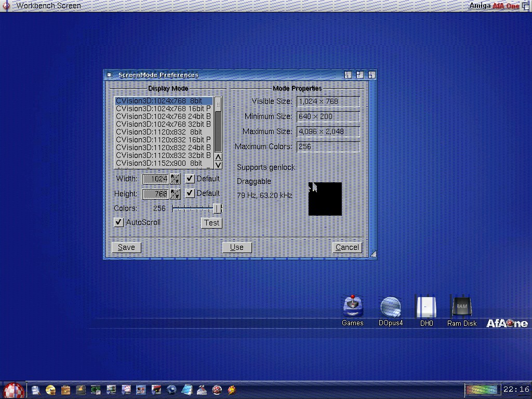This screenshot has width=532, height=399.
Task: Disable the AutoScroll checkbox
Action: tap(119, 222)
